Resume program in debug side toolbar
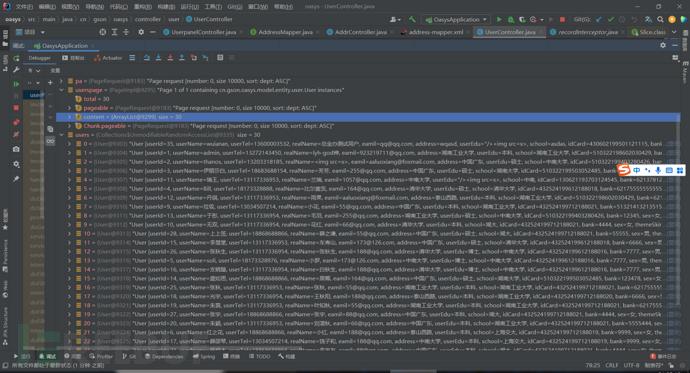690x373 pixels. click(16, 84)
